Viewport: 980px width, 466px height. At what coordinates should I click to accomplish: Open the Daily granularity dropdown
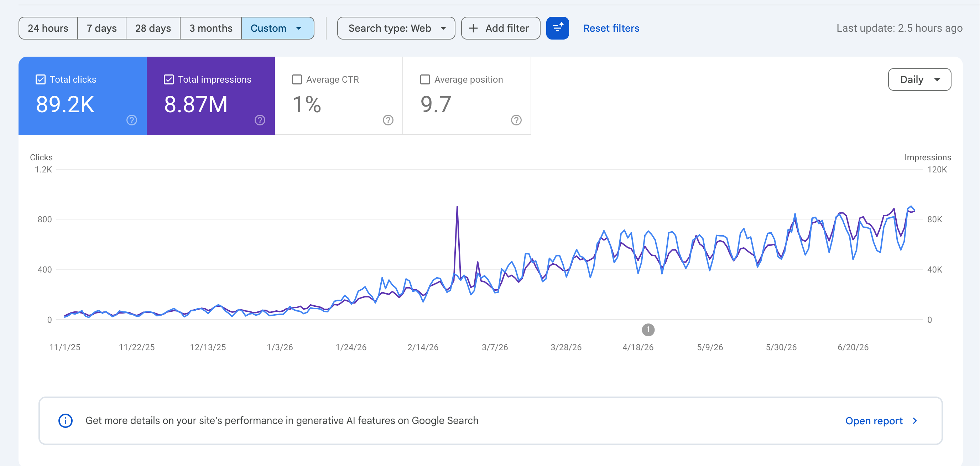919,79
